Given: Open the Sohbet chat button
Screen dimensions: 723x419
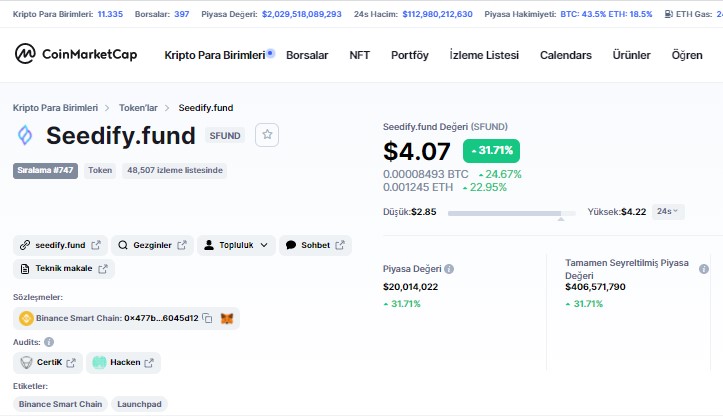Looking at the screenshot, I should 315,245.
